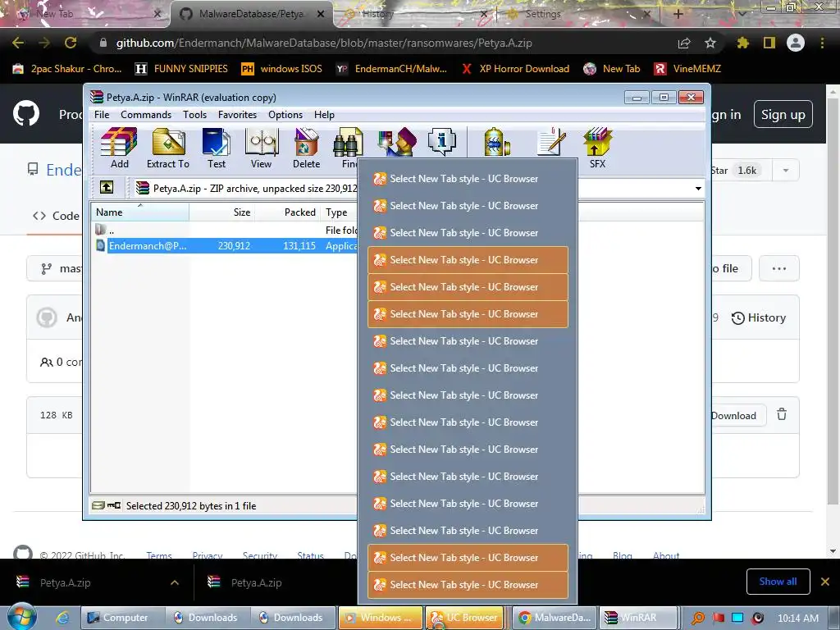This screenshot has height=630, width=840.
Task: Open the three-dots more file actions button
Action: pyautogui.click(x=779, y=268)
